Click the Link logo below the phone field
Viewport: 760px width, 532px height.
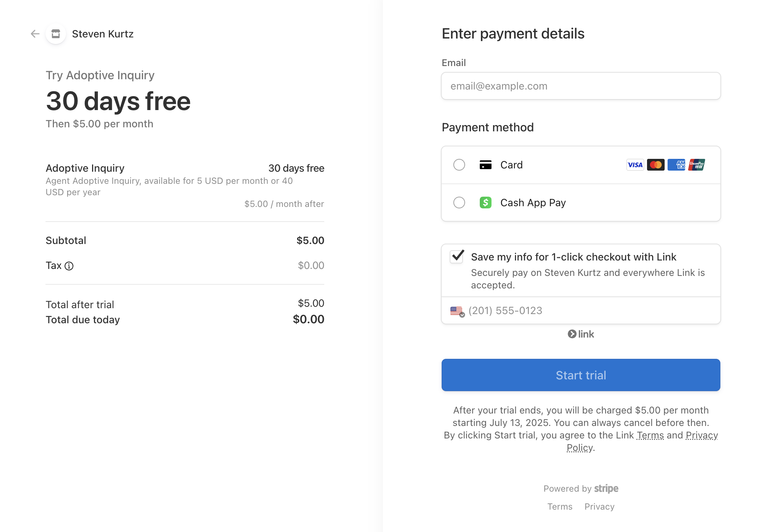pos(581,334)
